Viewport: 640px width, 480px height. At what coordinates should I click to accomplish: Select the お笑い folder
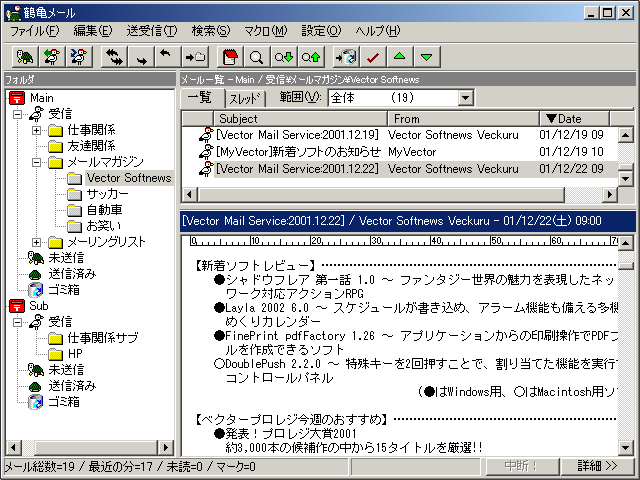pos(94,226)
